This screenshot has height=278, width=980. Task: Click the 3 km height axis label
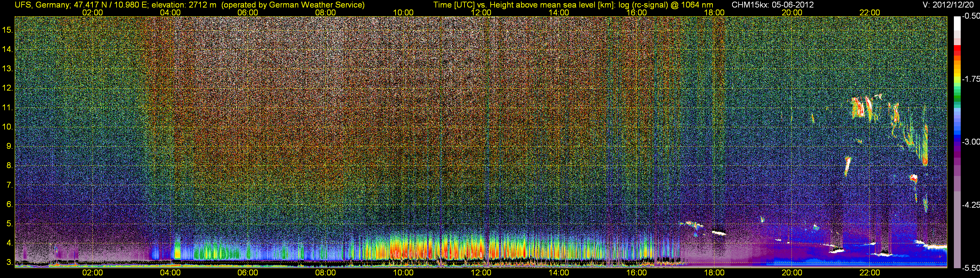coord(9,262)
